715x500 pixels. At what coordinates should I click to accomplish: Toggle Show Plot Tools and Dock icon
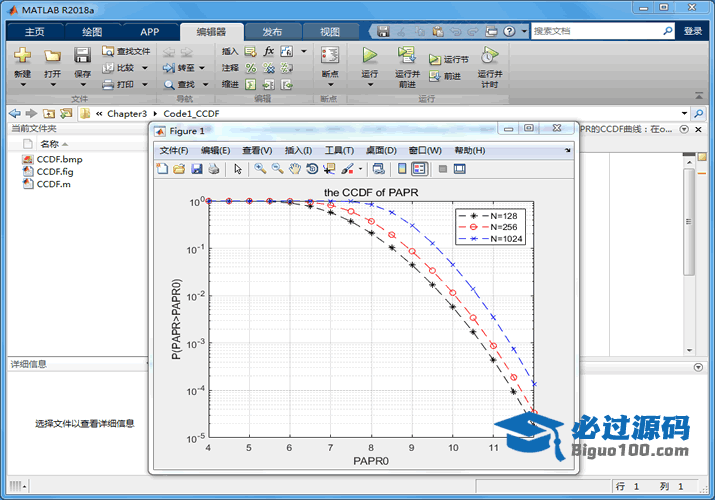[x=460, y=169]
